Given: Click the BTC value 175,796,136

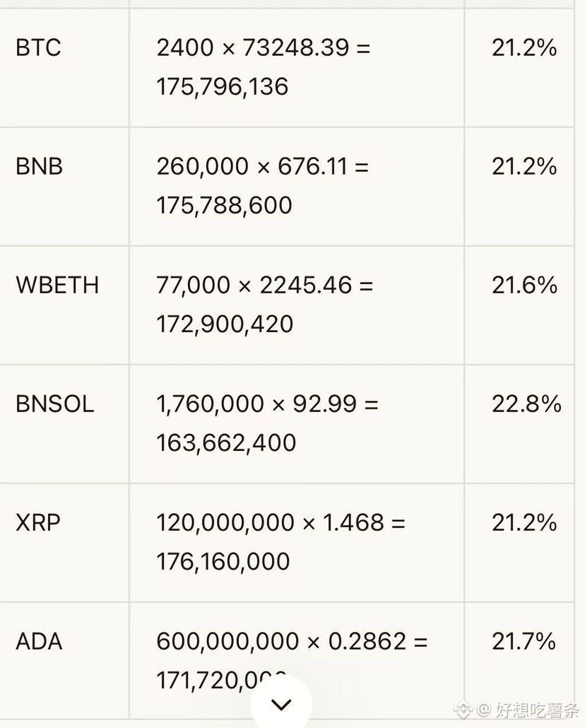Looking at the screenshot, I should tap(223, 87).
